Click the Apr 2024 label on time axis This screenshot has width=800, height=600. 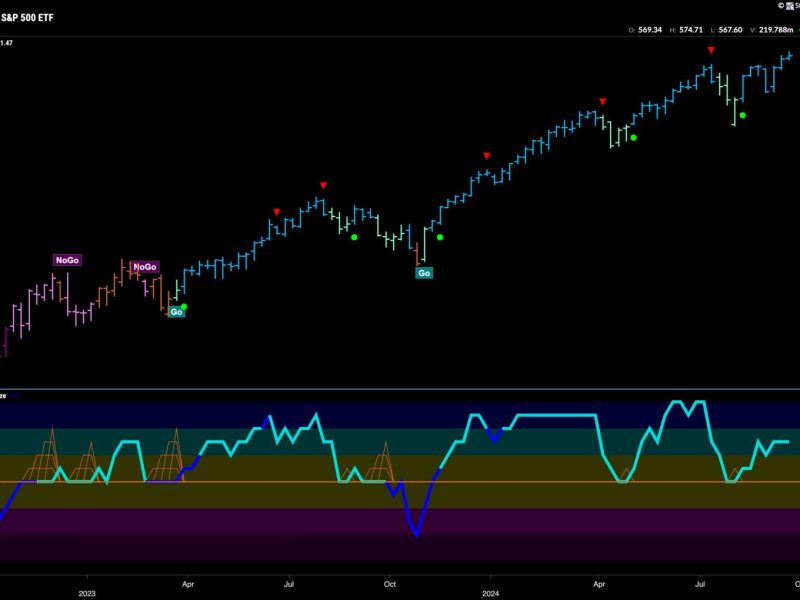(x=599, y=584)
